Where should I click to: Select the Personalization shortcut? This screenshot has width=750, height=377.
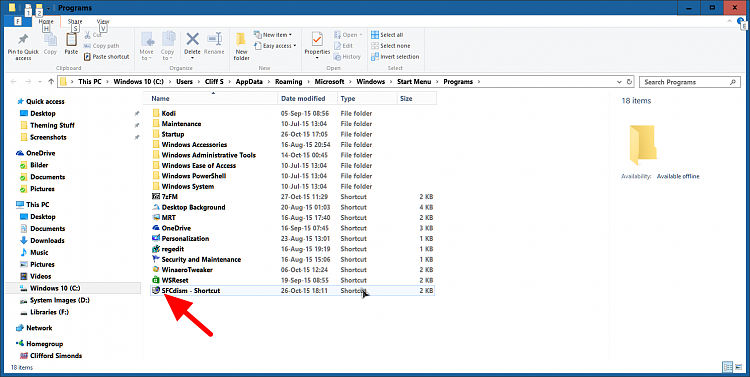click(185, 239)
